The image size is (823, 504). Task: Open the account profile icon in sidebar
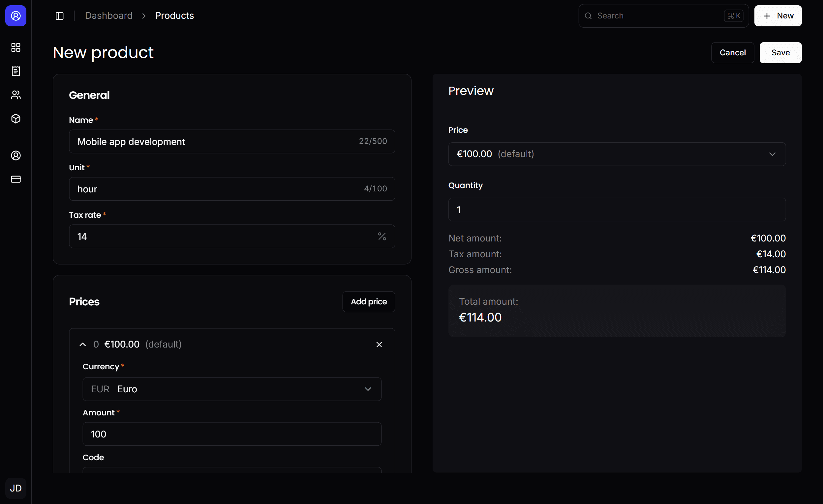point(16,155)
